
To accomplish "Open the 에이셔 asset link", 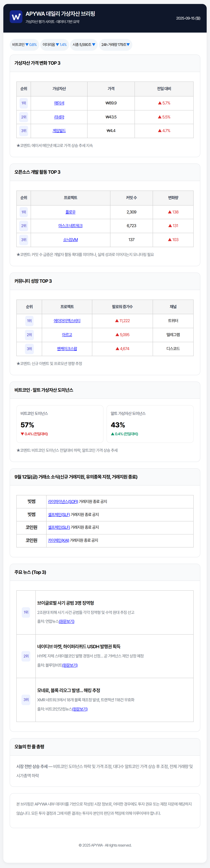I will 59,103.
